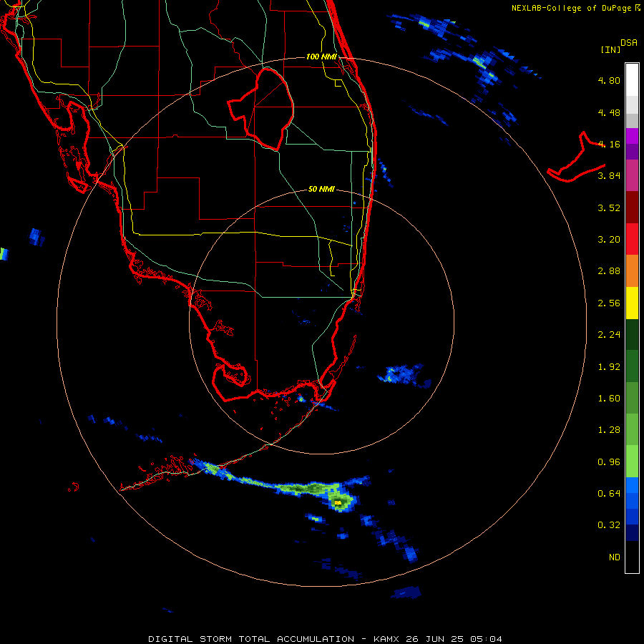Pick the pink legend color band
644x644 pixels.
(632, 175)
